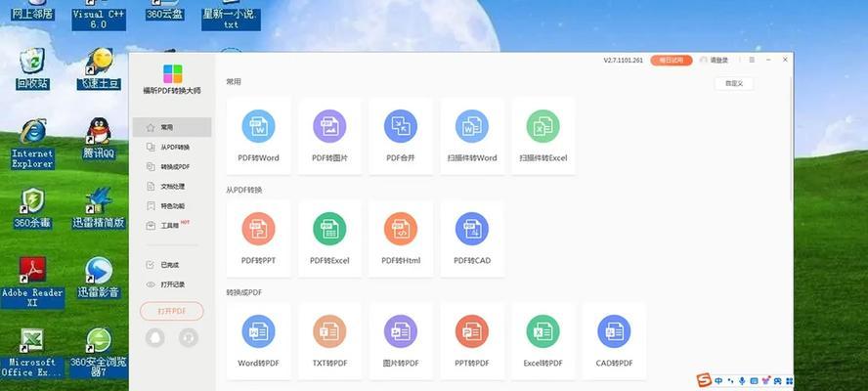Select 常用 in the sidebar
The width and height of the screenshot is (868, 391).
pos(172,127)
